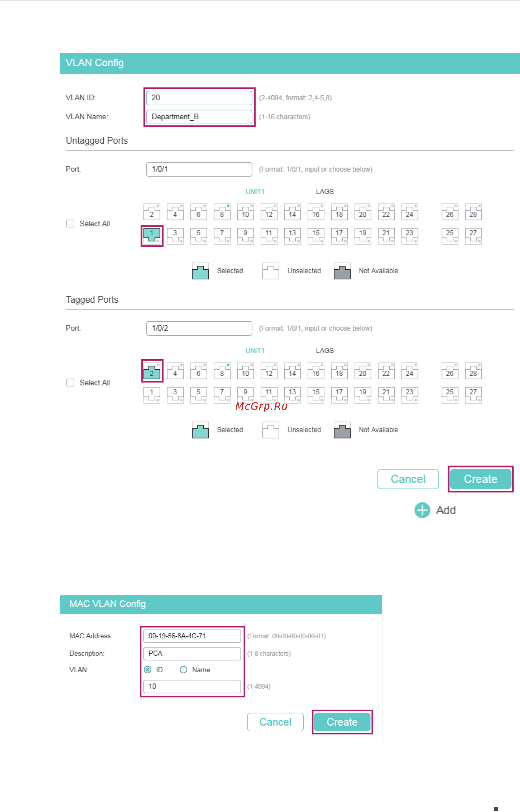Select port 16 in Tagged Ports grid
This screenshot has width=520, height=812.
pos(316,371)
